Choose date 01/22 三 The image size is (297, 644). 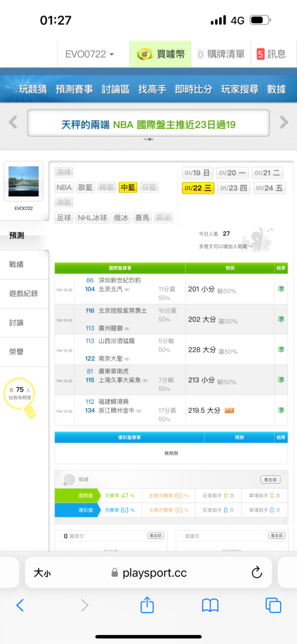pos(198,188)
